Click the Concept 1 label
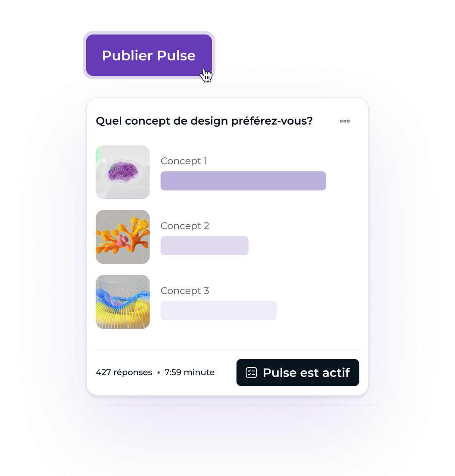The height and width of the screenshot is (476, 455). tap(184, 161)
